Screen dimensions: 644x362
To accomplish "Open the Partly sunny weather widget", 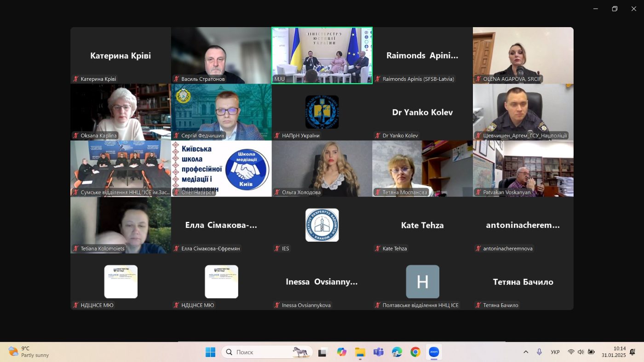I will (29, 352).
